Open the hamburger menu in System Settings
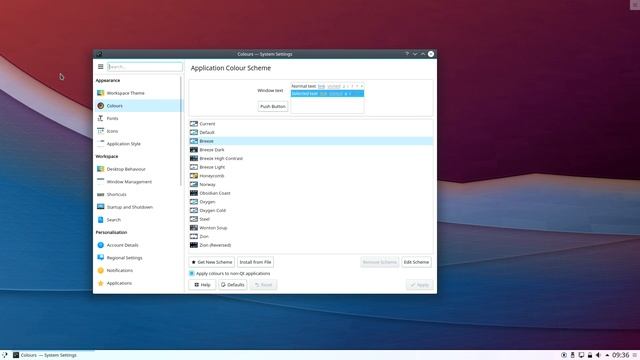Image resolution: width=640 pixels, height=360 pixels. click(x=100, y=67)
